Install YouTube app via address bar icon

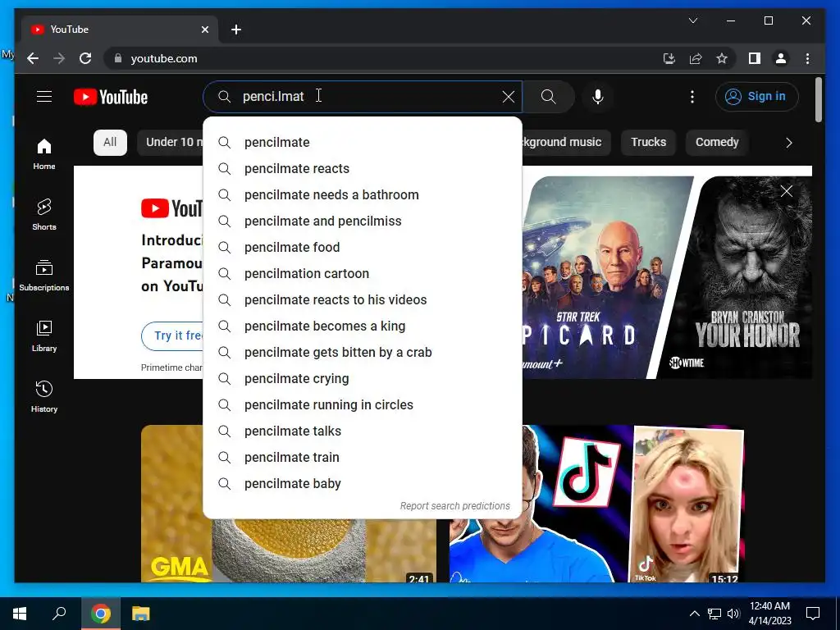[669, 58]
